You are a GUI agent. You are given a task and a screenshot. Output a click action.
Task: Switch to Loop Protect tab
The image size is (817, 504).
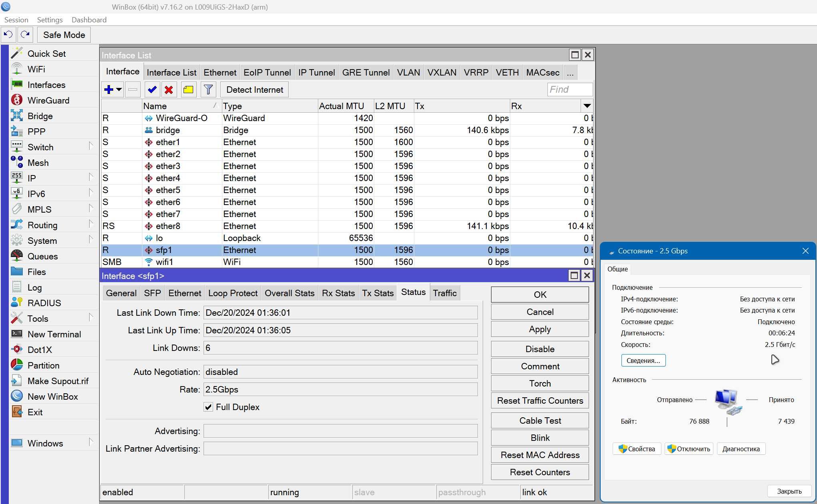233,293
